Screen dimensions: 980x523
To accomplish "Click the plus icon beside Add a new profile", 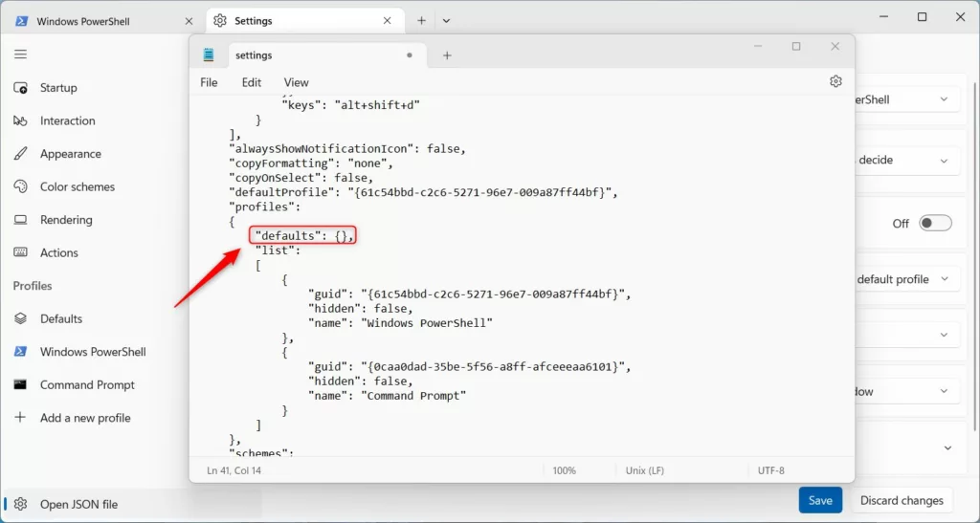I will [21, 418].
